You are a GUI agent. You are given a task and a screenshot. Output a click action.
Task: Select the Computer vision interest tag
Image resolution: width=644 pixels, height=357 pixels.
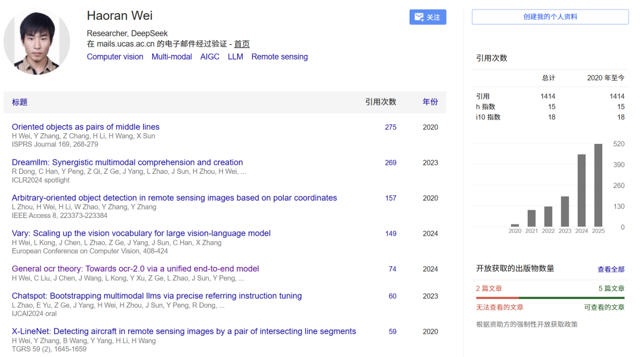[115, 57]
